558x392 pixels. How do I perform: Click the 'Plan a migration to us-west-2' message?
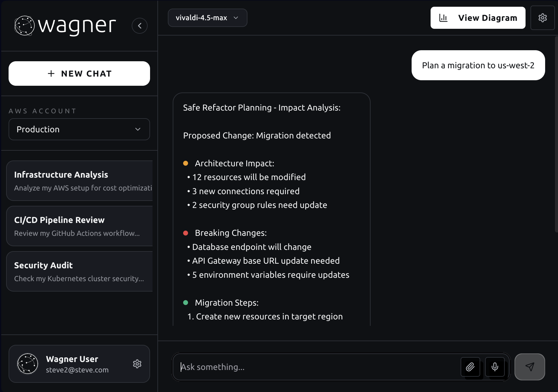[478, 65]
